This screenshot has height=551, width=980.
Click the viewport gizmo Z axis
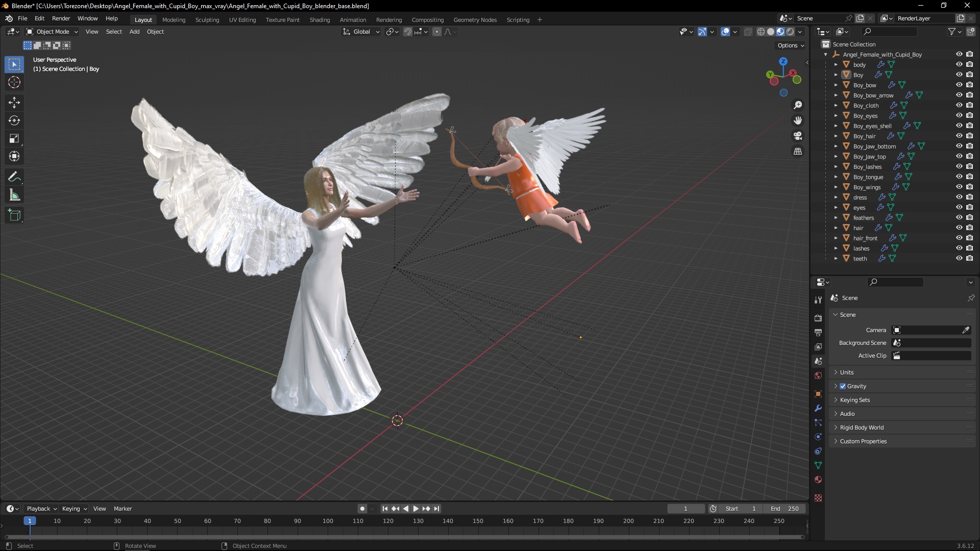(x=783, y=61)
